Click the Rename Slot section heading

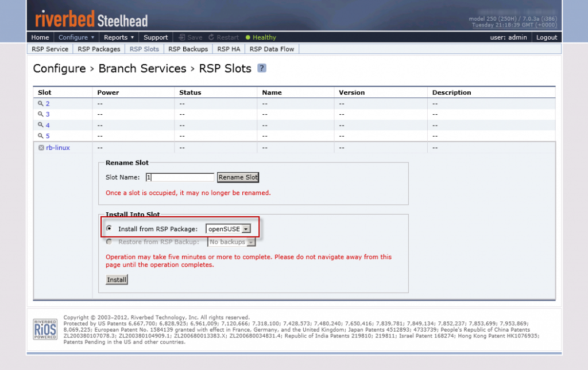click(x=127, y=162)
